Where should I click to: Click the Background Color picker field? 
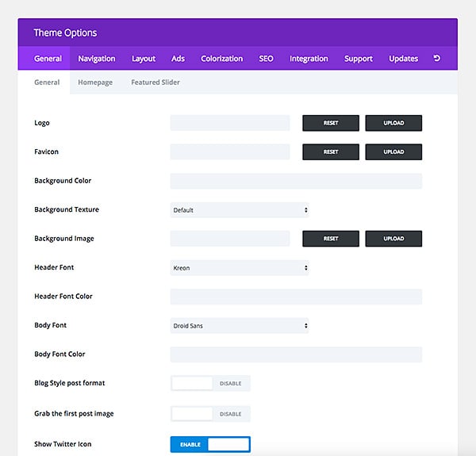(296, 181)
